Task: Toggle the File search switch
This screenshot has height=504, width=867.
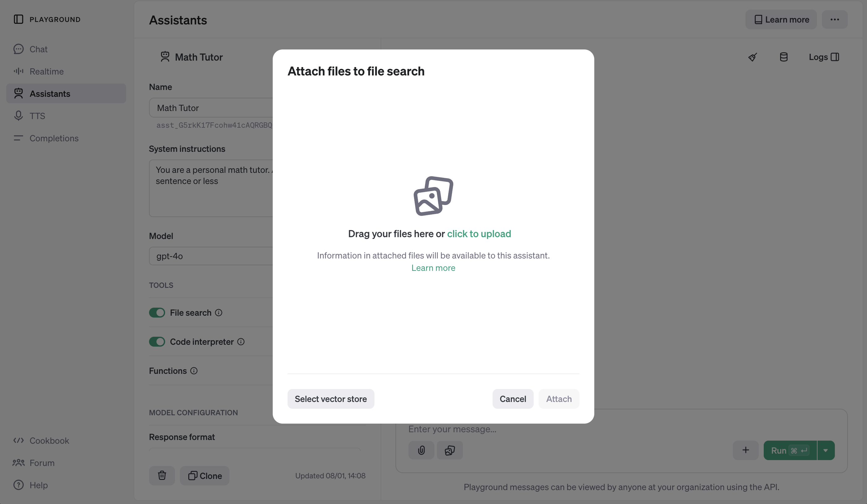Action: click(157, 313)
